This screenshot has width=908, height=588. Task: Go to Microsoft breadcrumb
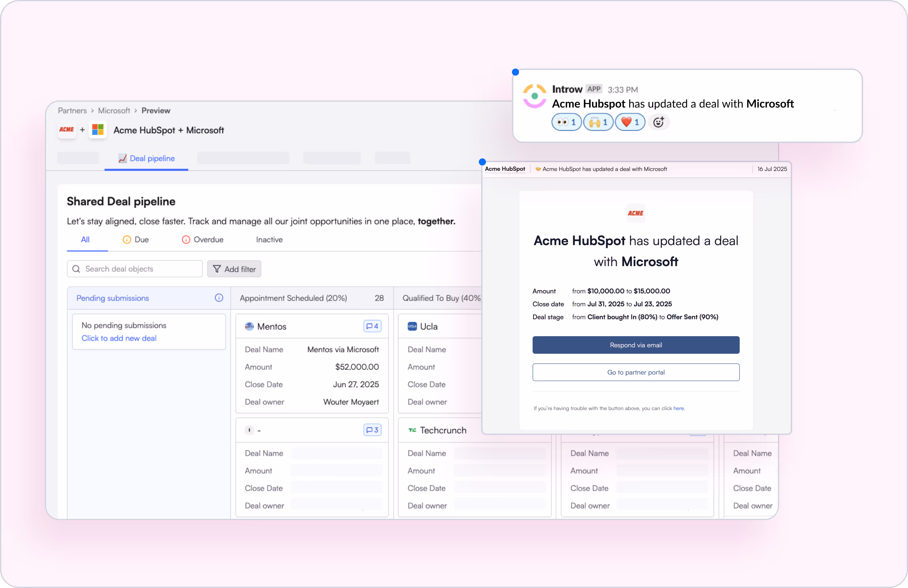pos(114,111)
